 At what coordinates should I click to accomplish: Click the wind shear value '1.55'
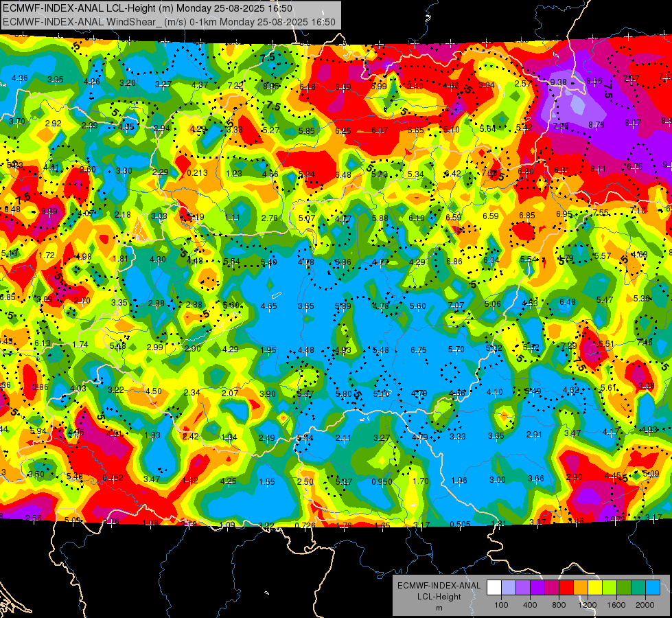coord(266,482)
